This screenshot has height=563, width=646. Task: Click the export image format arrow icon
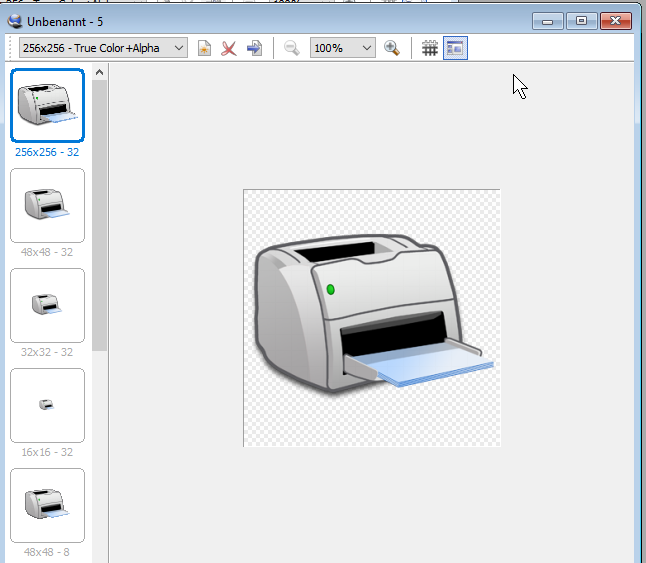pyautogui.click(x=254, y=48)
